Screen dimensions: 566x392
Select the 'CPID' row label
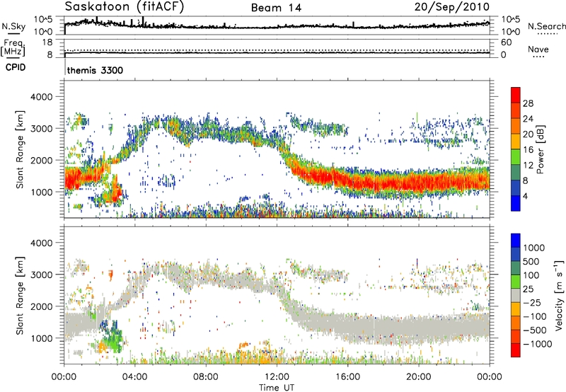click(x=15, y=67)
